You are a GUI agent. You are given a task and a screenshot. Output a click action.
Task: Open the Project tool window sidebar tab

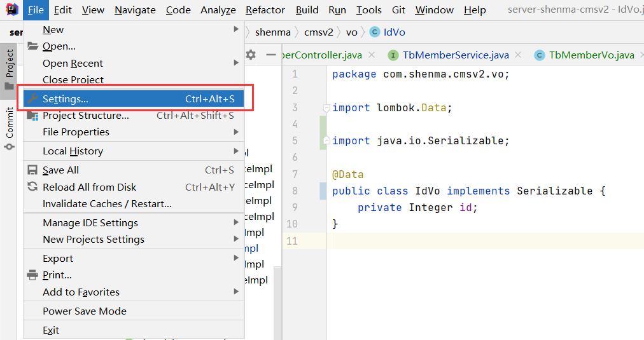pos(9,71)
